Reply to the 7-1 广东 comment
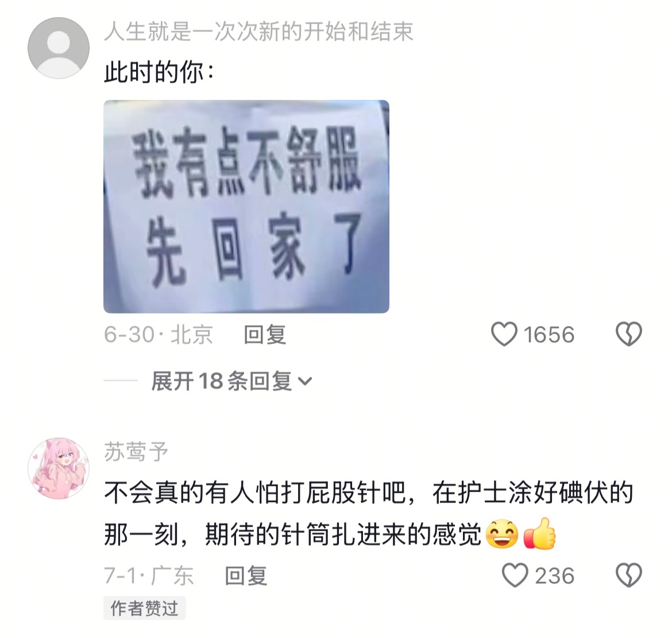Viewport: 672px width, 638px height. tap(246, 575)
